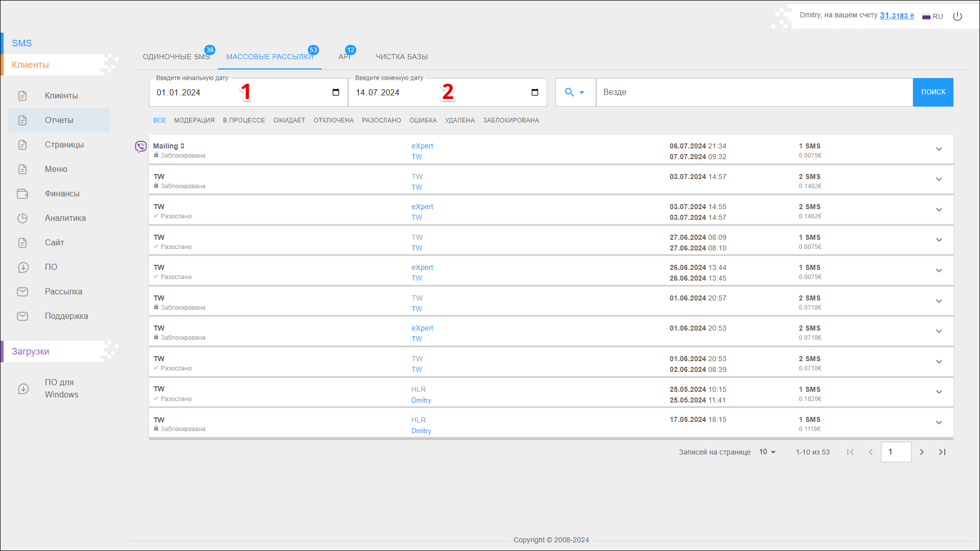Click the Viber icon beside Mailing 3
980x551 pixels.
(x=140, y=147)
